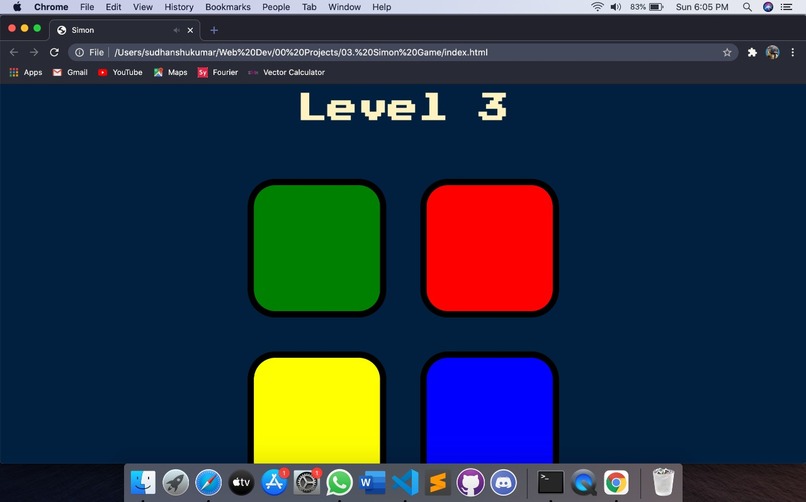Launch Safari from the Dock
The width and height of the screenshot is (806, 502).
point(208,482)
